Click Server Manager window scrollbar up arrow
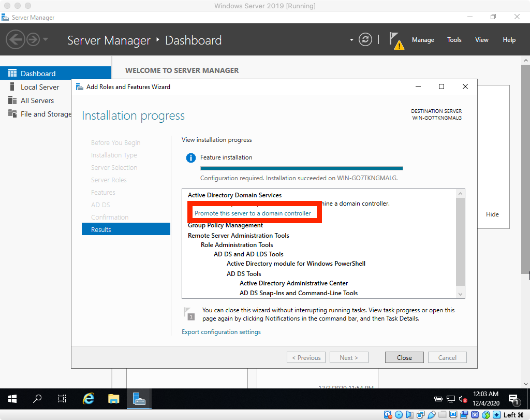This screenshot has height=420, width=530. click(x=526, y=60)
